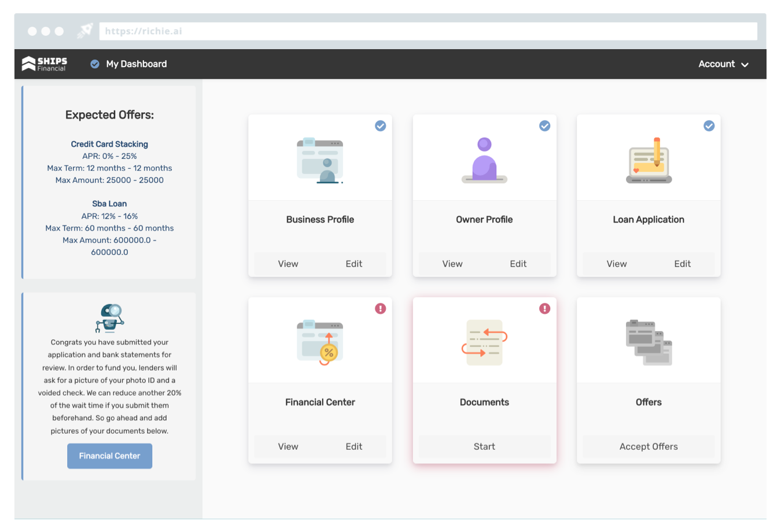Click 'Max Term: 60 months - 60 months'
781x532 pixels.
[x=109, y=228]
